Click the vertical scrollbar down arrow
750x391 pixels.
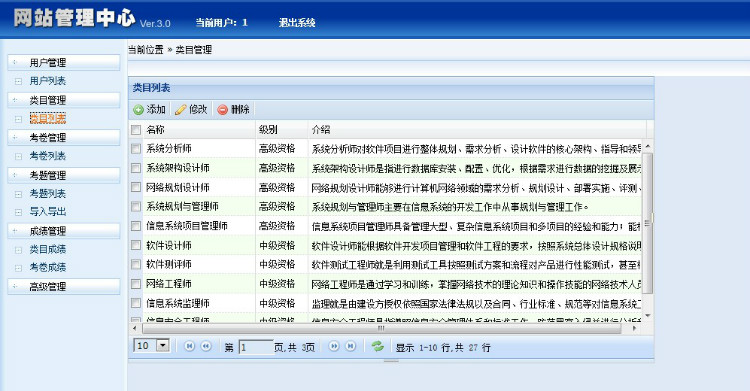648,316
